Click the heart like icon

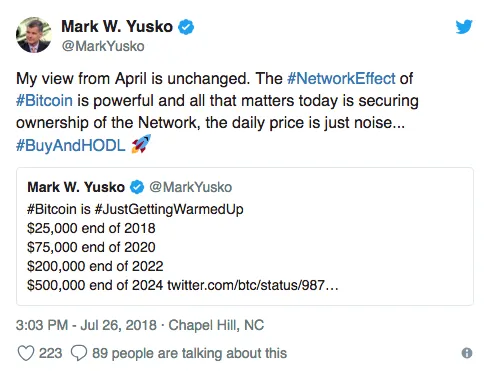[x=26, y=353]
